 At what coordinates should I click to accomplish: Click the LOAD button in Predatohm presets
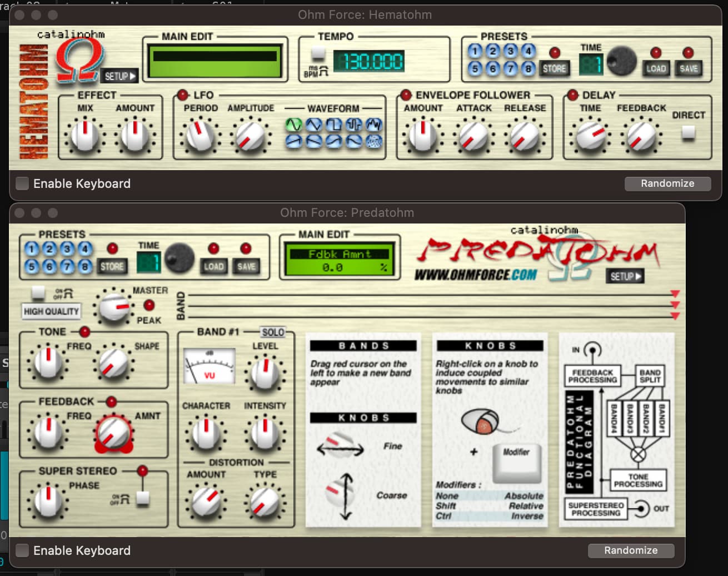pyautogui.click(x=213, y=266)
